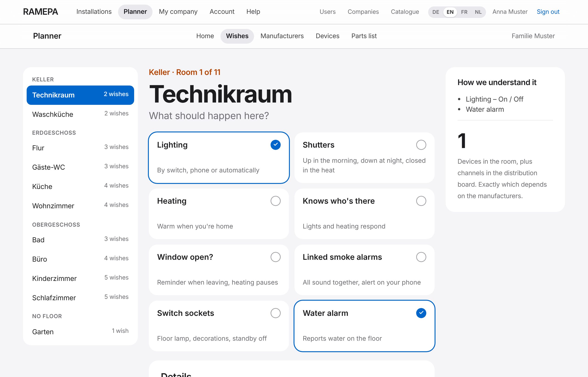Image resolution: width=588 pixels, height=377 pixels.
Task: Click the Anna Muster user name
Action: click(x=510, y=12)
